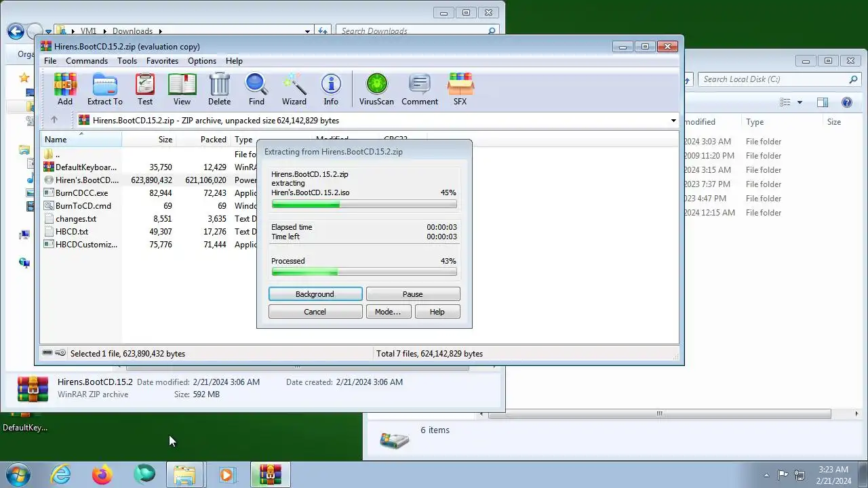Open view options dropdown in Local Disk window
This screenshot has height=488, width=868.
[x=800, y=102]
